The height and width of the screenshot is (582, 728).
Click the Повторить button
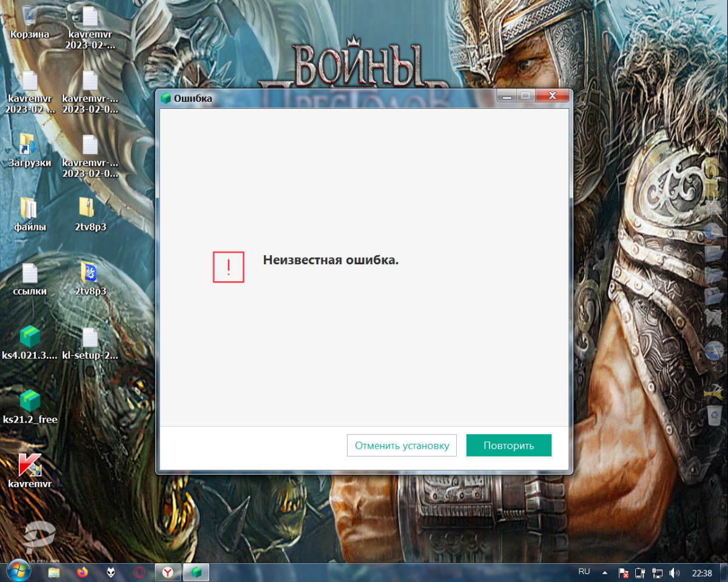[508, 446]
